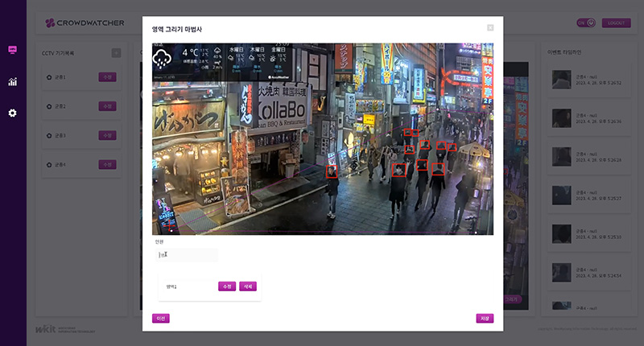The height and width of the screenshot is (346, 644).
Task: Open the event thumbnail at 5:24:54
Action: click(x=561, y=273)
